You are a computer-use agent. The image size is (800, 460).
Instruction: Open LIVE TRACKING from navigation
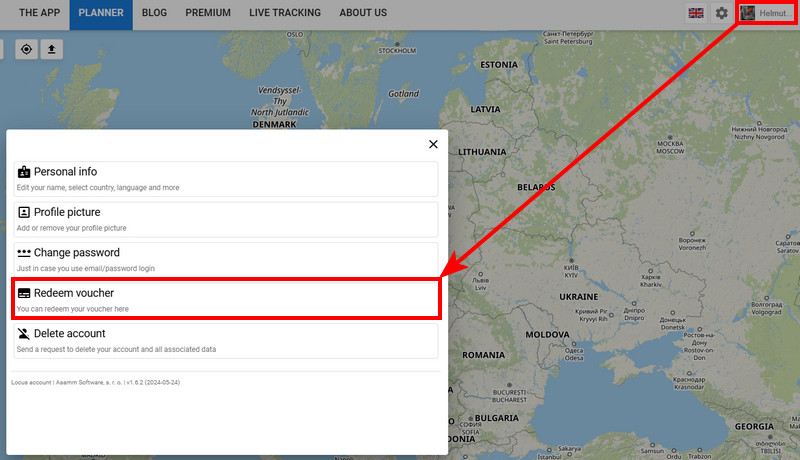pos(285,14)
